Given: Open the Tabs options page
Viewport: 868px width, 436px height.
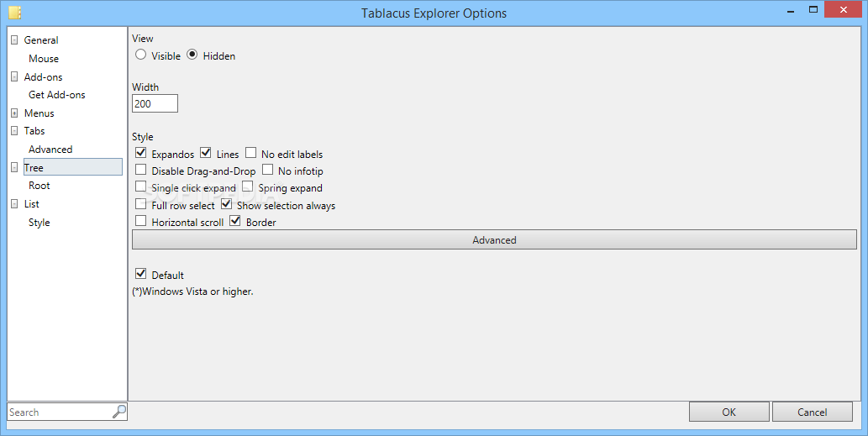Looking at the screenshot, I should point(34,130).
